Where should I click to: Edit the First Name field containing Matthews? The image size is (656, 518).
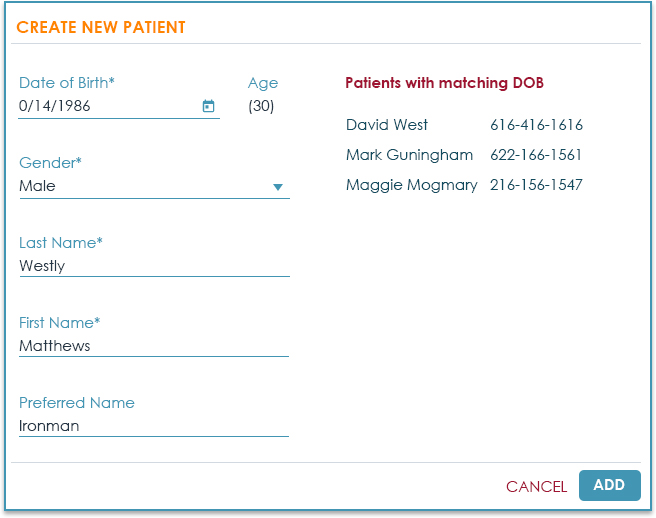(x=153, y=346)
